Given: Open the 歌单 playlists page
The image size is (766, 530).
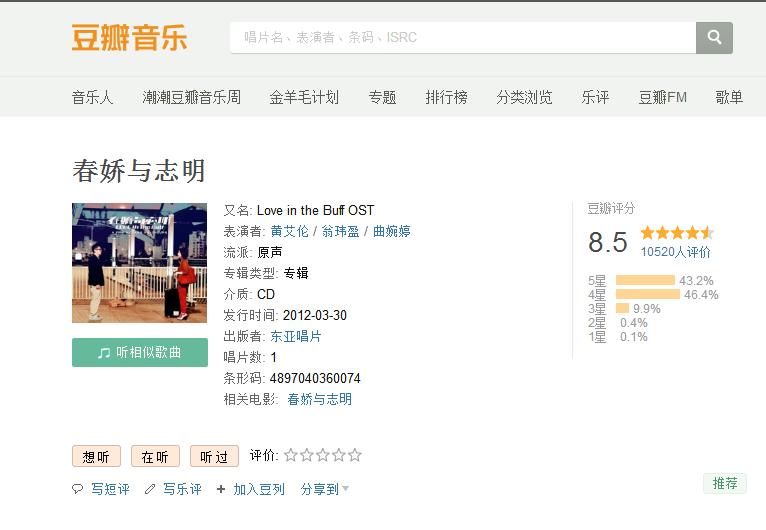Looking at the screenshot, I should (x=729, y=97).
